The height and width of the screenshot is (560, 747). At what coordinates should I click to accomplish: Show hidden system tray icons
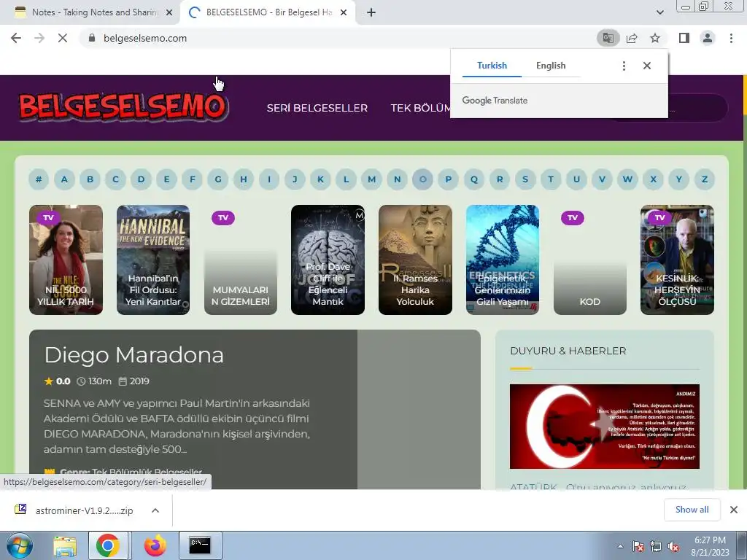pyautogui.click(x=620, y=547)
